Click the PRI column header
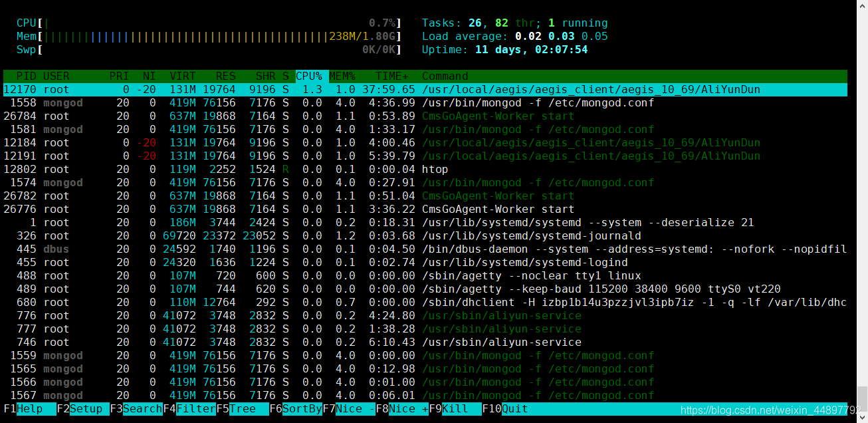Screen dimensions: 868x423 120,76
